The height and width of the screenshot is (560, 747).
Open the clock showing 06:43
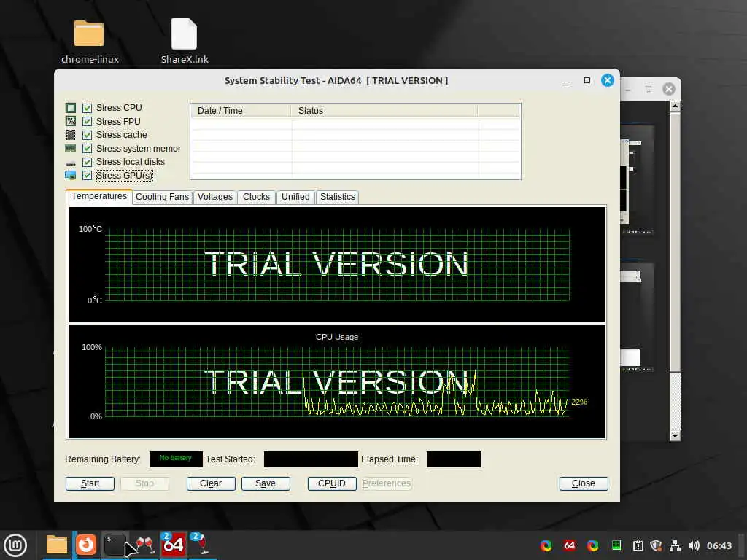pyautogui.click(x=719, y=545)
